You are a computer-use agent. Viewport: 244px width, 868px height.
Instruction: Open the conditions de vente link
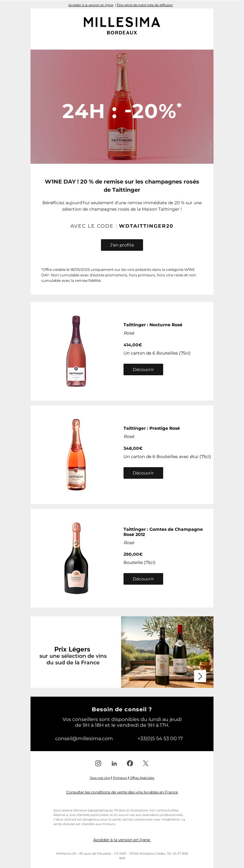pos(122,792)
